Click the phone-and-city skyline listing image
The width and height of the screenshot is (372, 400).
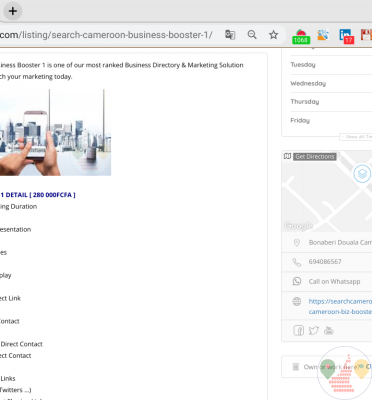click(x=55, y=132)
